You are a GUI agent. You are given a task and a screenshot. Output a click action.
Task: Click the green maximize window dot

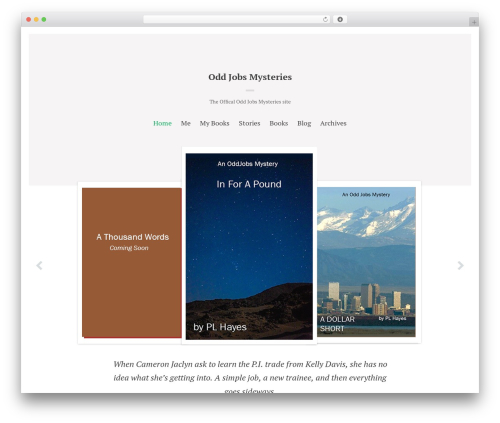[x=44, y=20]
